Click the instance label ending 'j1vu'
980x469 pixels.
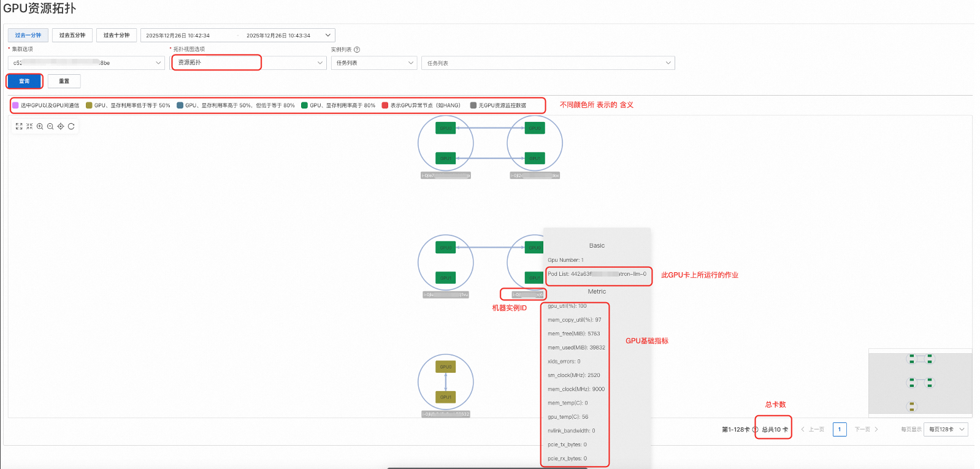446,295
